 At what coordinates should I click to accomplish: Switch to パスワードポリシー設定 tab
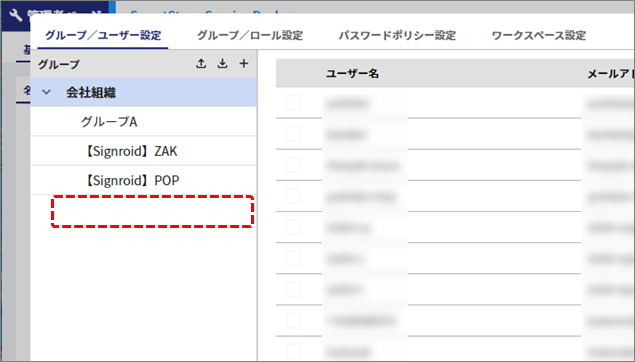click(397, 35)
